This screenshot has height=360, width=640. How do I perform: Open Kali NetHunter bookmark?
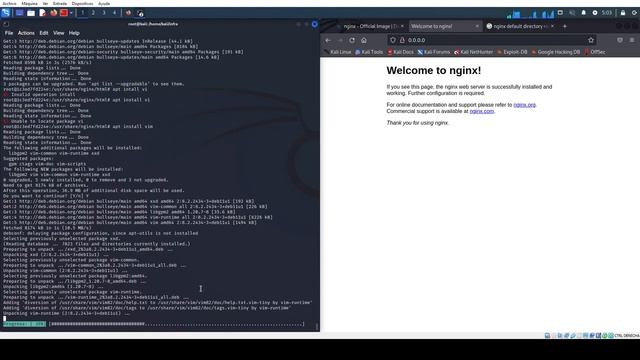click(473, 52)
